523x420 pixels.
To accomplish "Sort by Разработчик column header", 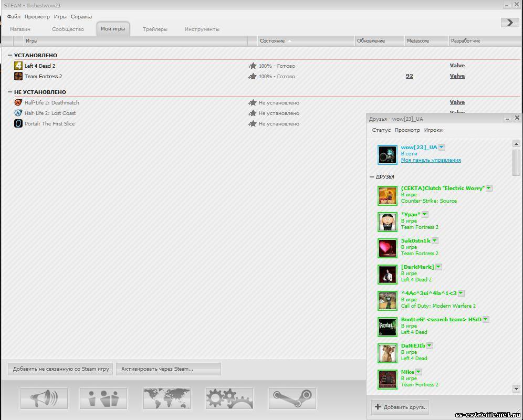I will (486, 41).
